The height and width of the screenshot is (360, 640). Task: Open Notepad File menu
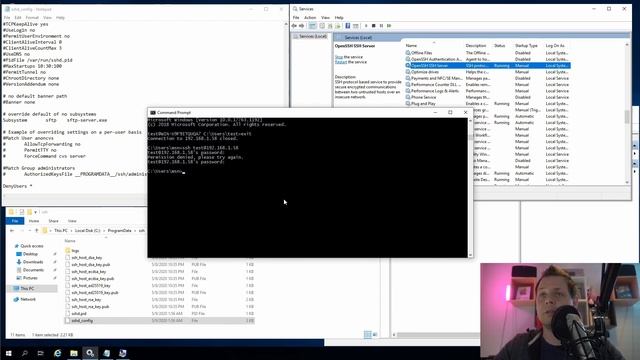7,18
